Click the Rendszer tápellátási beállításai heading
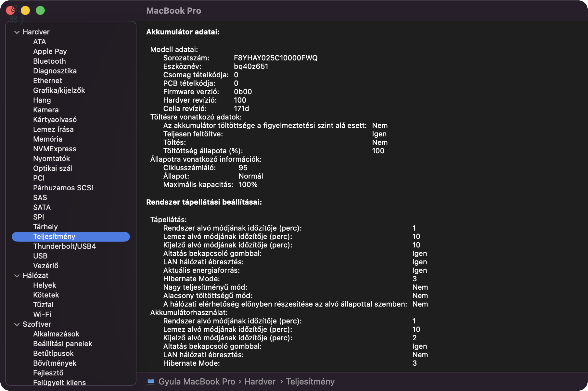Screen dimensions: 588x391 (204, 202)
